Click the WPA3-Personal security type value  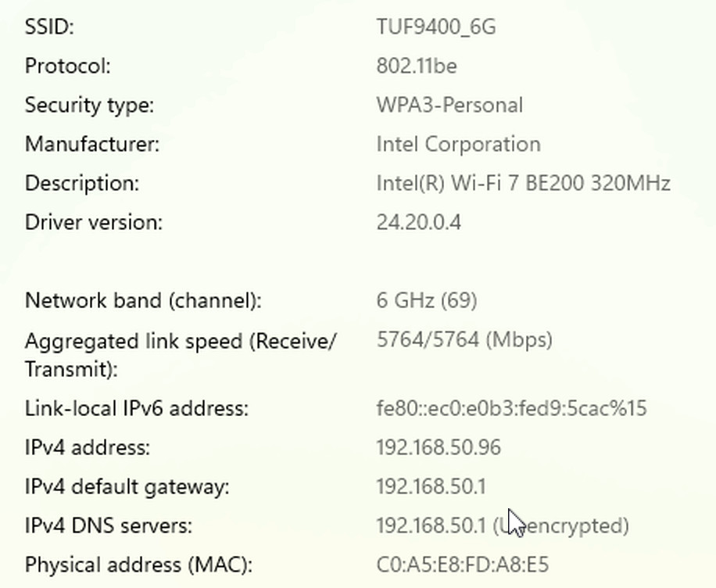coord(449,105)
